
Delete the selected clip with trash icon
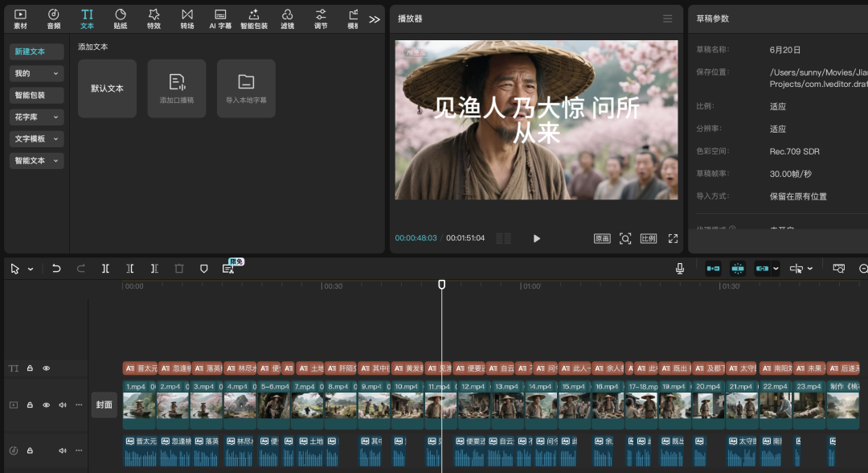point(178,269)
